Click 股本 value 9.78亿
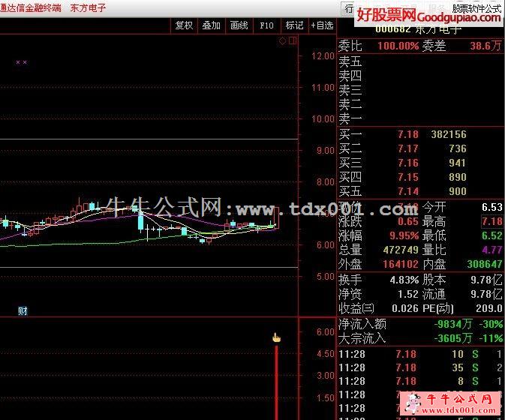This screenshot has height=420, width=505. click(x=486, y=280)
